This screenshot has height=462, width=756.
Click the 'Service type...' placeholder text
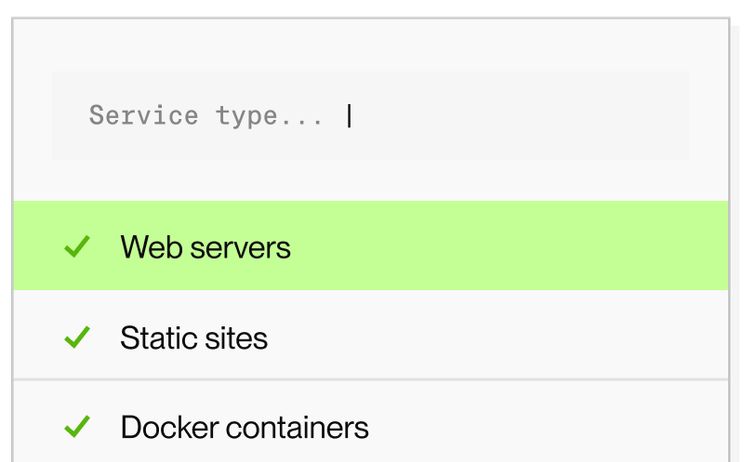(x=206, y=116)
